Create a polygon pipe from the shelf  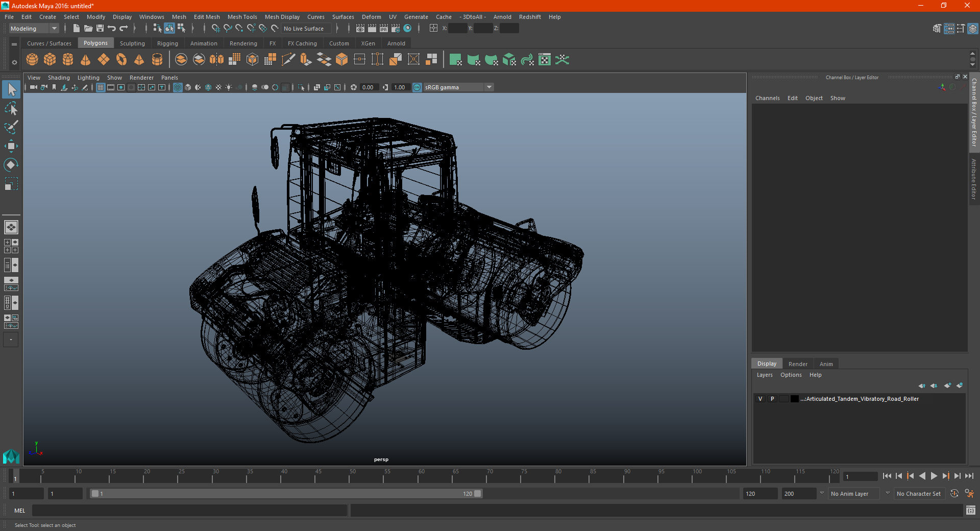coord(157,60)
